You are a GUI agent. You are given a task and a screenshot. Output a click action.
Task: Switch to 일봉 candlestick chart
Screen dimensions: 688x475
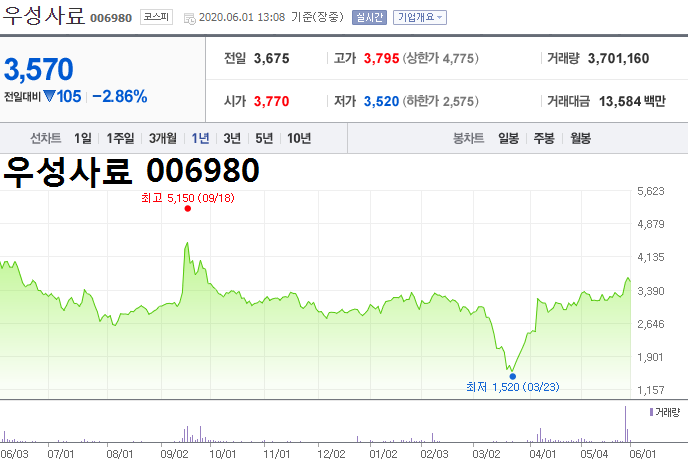click(508, 138)
